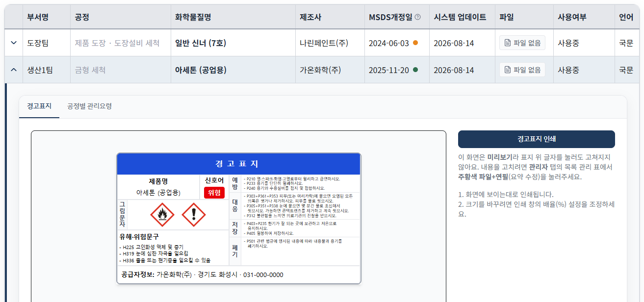Select the 일반 신너 (7호) chemical name
The height and width of the screenshot is (302, 644).
(201, 43)
